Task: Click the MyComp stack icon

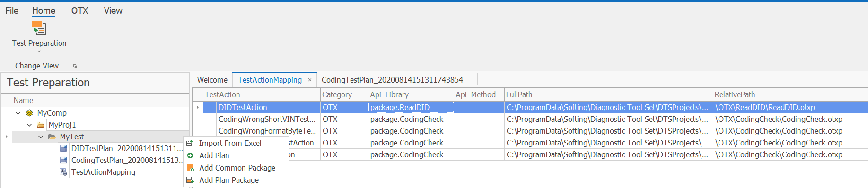Action: (29, 113)
